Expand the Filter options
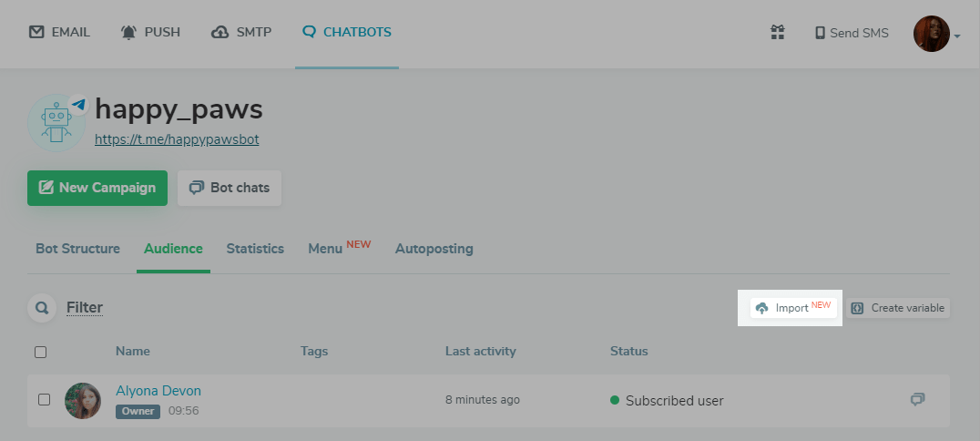 point(85,308)
